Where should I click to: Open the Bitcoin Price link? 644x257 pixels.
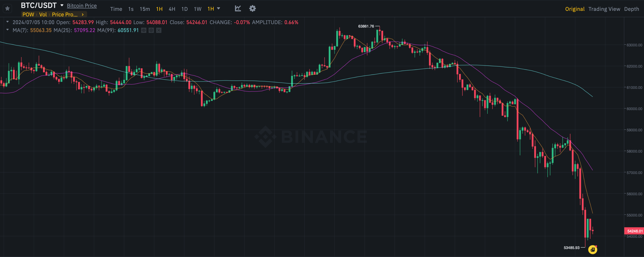pos(82,6)
